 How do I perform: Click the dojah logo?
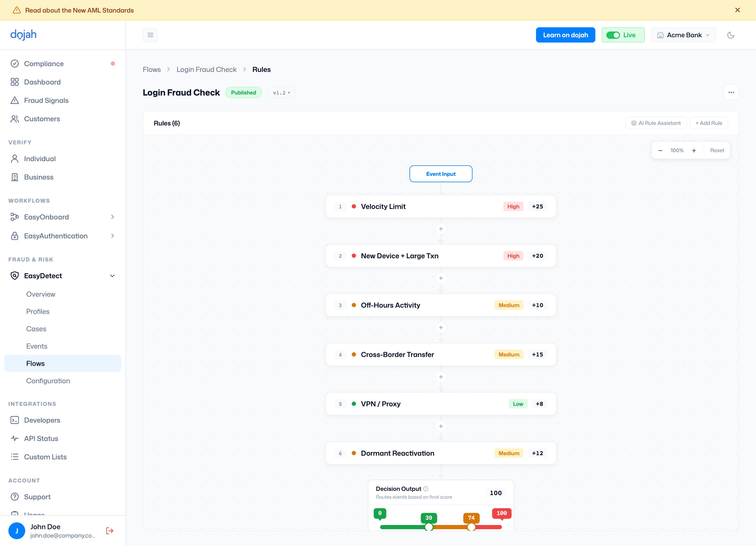23,35
